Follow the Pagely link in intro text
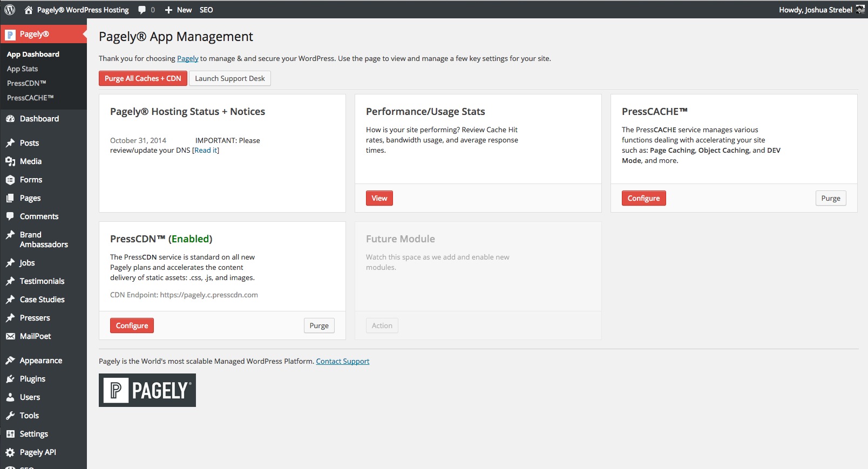 click(188, 58)
